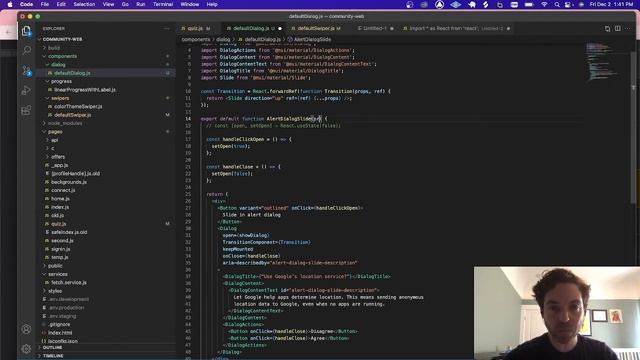Open fetch.service.js in the file tree
The width and height of the screenshot is (640, 360).
point(69,282)
